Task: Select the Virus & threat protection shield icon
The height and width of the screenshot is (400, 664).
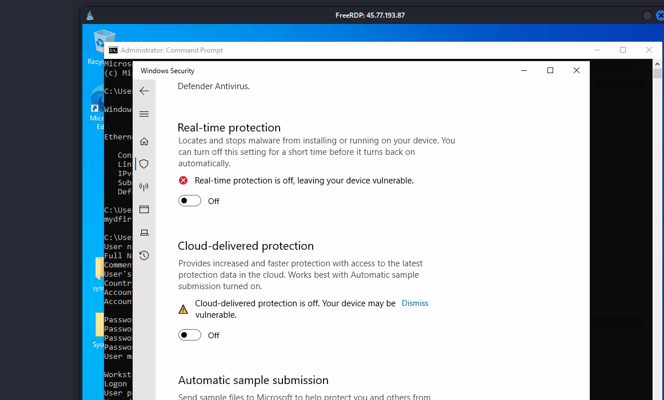Action: pos(144,164)
